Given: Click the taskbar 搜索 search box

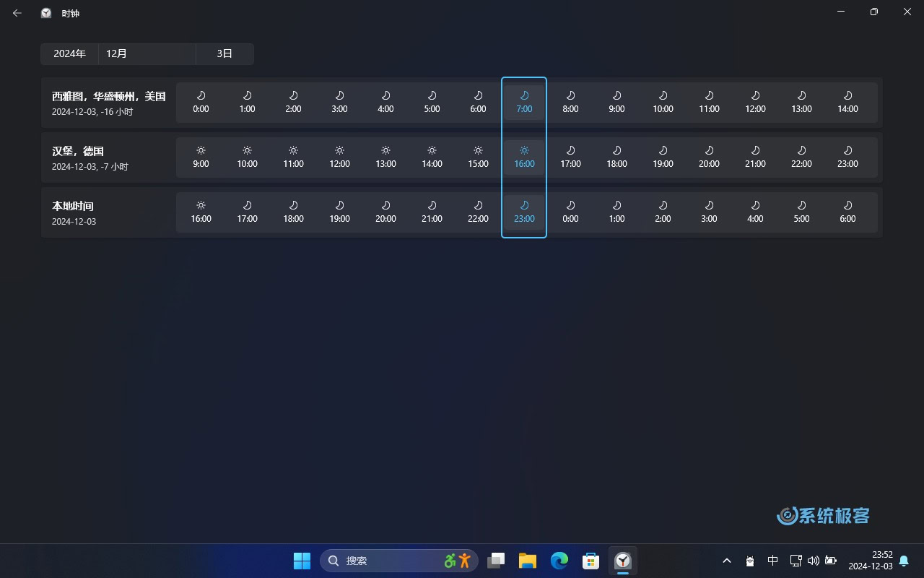Looking at the screenshot, I should coord(399,561).
